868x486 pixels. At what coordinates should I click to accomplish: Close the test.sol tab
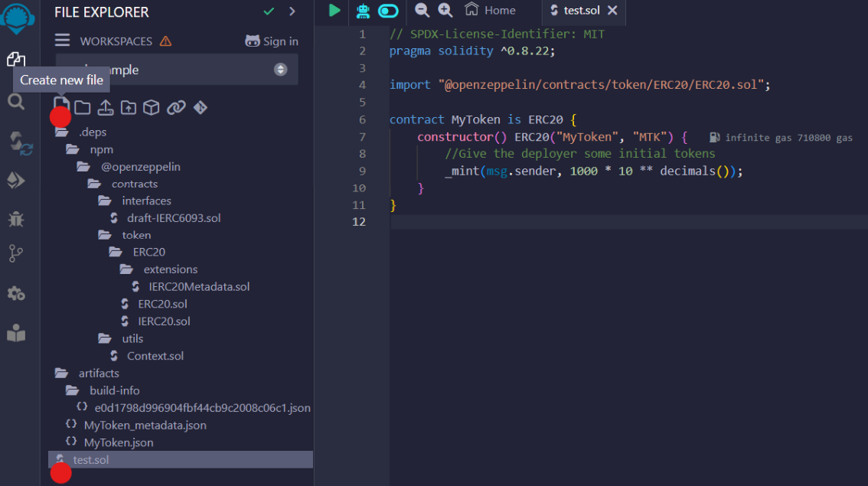pyautogui.click(x=612, y=11)
